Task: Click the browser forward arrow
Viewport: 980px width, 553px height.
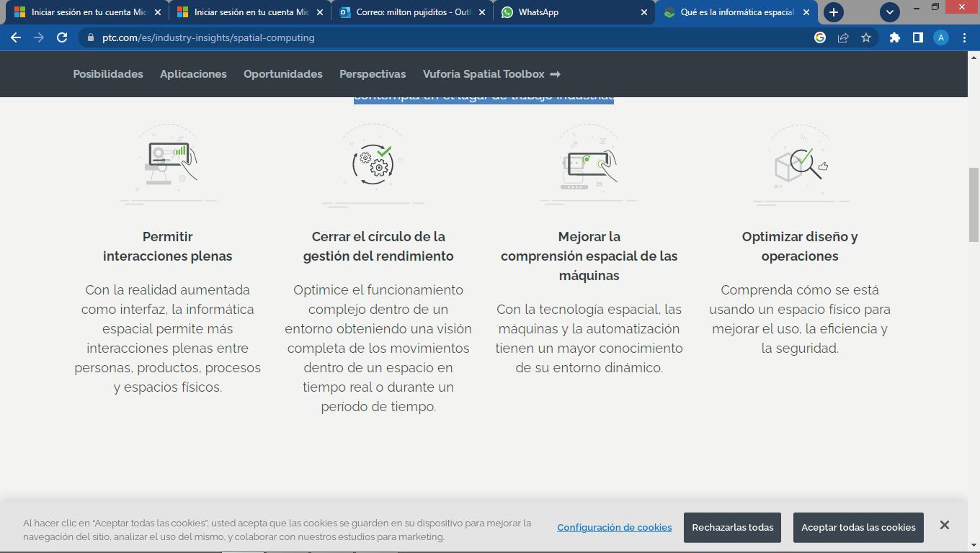Action: (39, 37)
